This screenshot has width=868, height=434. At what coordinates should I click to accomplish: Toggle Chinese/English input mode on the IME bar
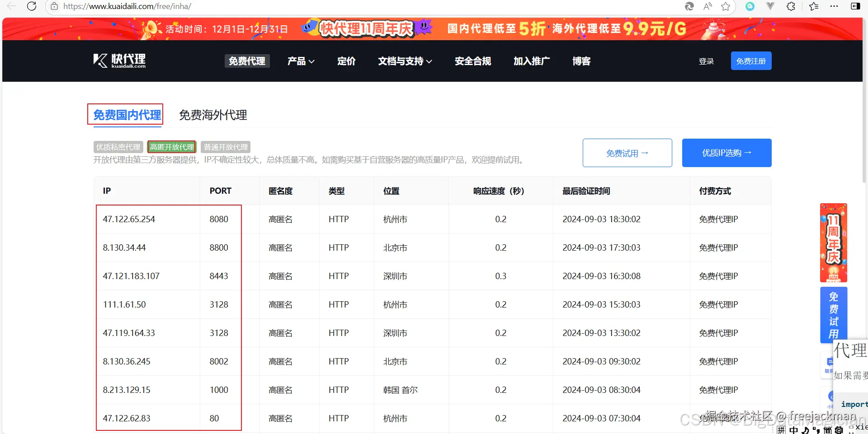pyautogui.click(x=794, y=429)
